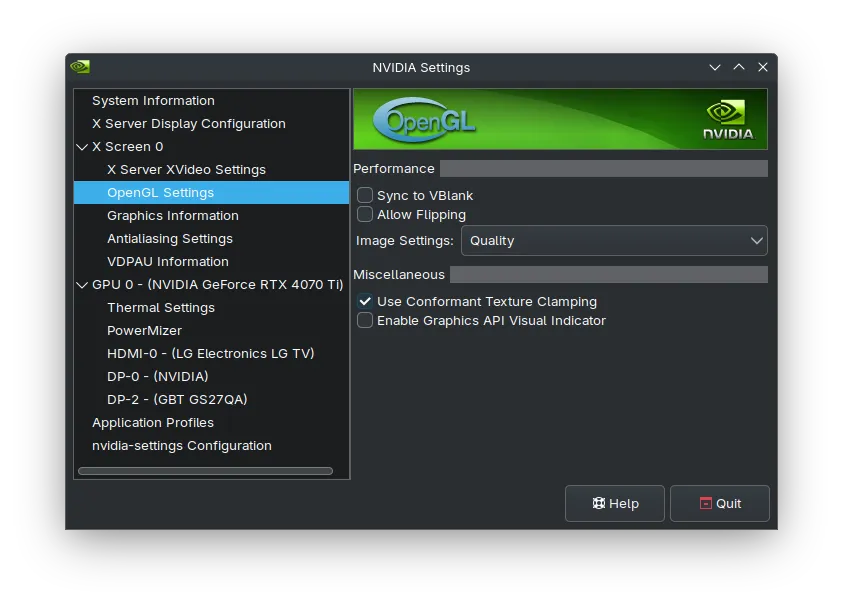Open Application Profiles
Image resolution: width=843 pixels, height=607 pixels.
[x=153, y=422]
